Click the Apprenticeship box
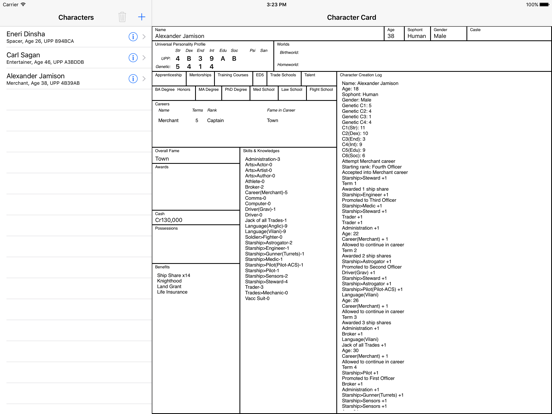 [169, 79]
